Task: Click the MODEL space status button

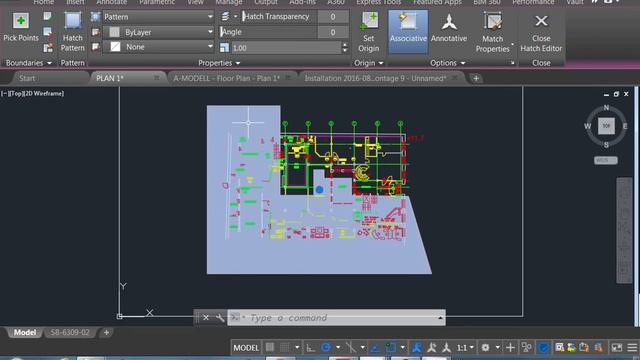Action: coord(246,348)
